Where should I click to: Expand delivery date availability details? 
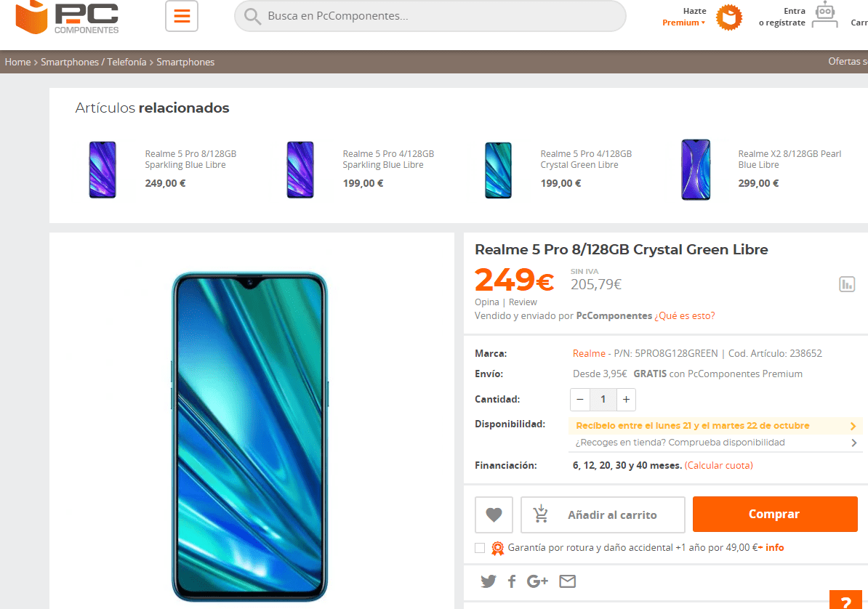pos(715,426)
